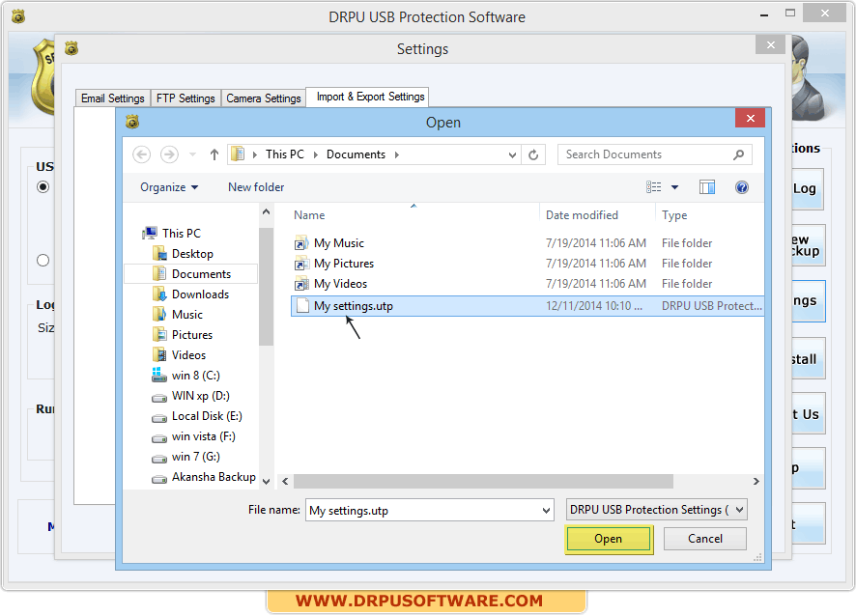Expand the address bar path dropdown
The width and height of the screenshot is (856, 616).
(512, 154)
